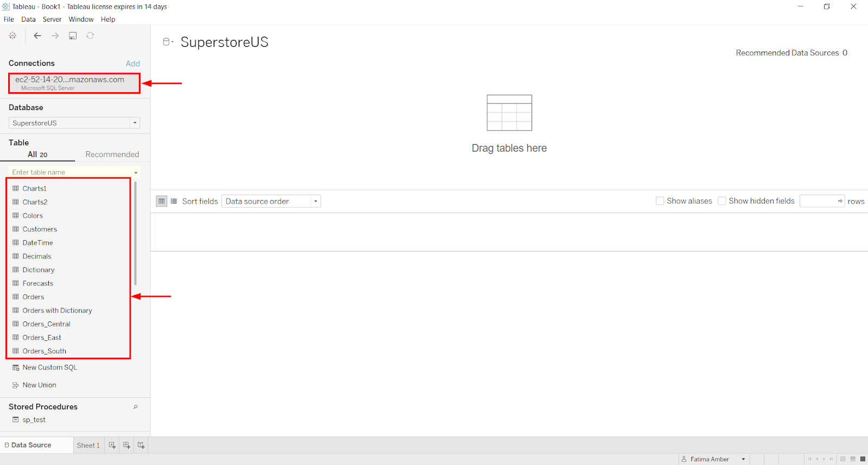Click the search icon for Stored Procedures

[136, 407]
